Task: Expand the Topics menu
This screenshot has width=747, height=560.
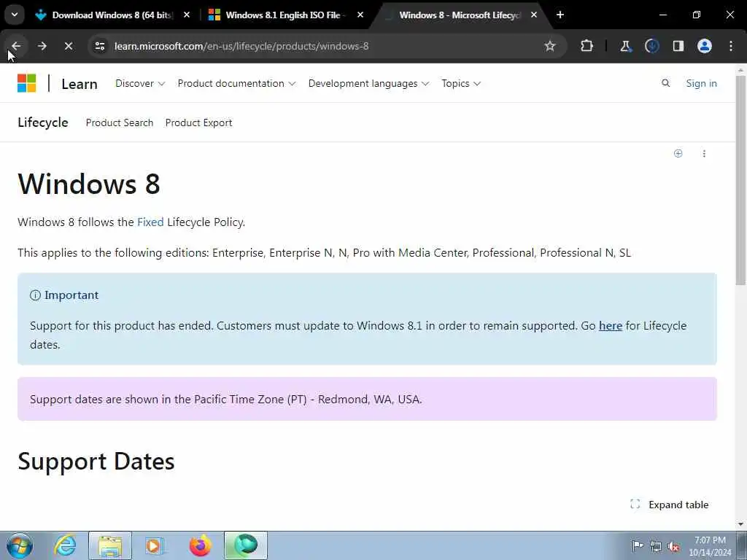Action: coord(461,83)
